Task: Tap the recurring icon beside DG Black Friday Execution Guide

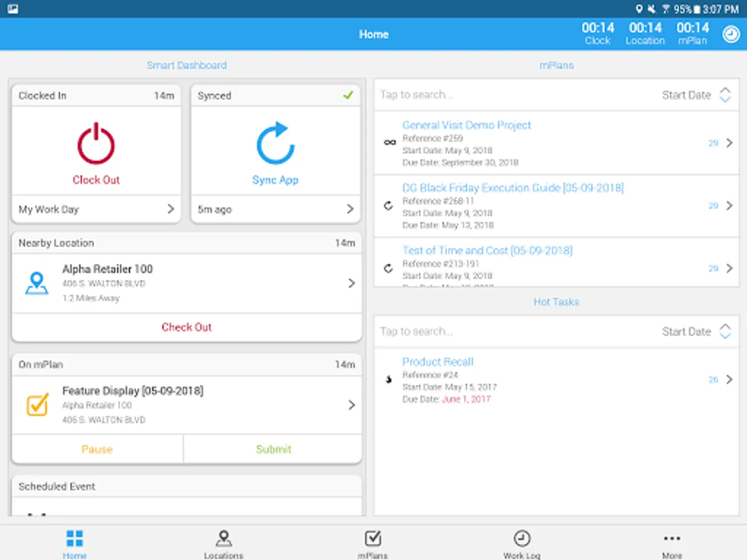Action: (389, 206)
